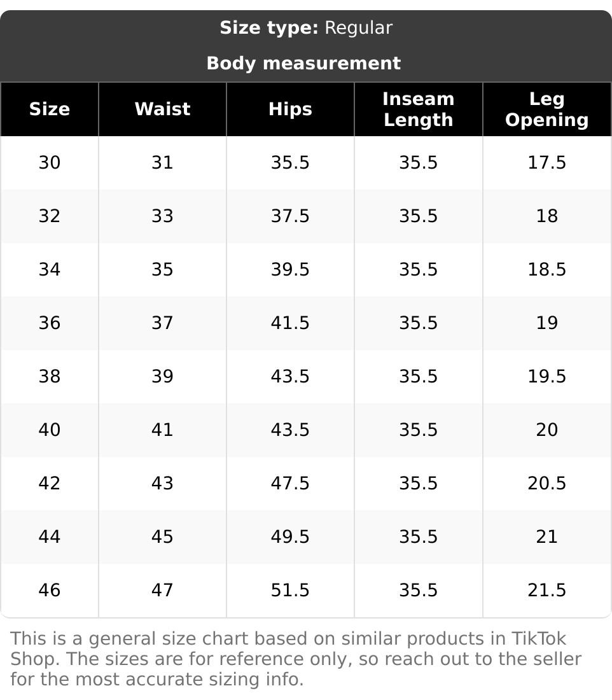Click hips value 51.5

(x=290, y=591)
